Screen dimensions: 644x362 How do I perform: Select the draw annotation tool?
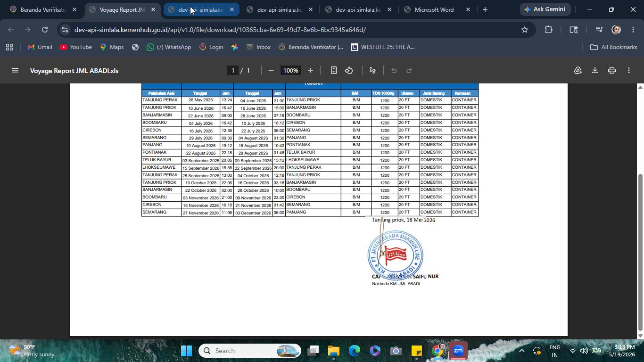[372, 71]
